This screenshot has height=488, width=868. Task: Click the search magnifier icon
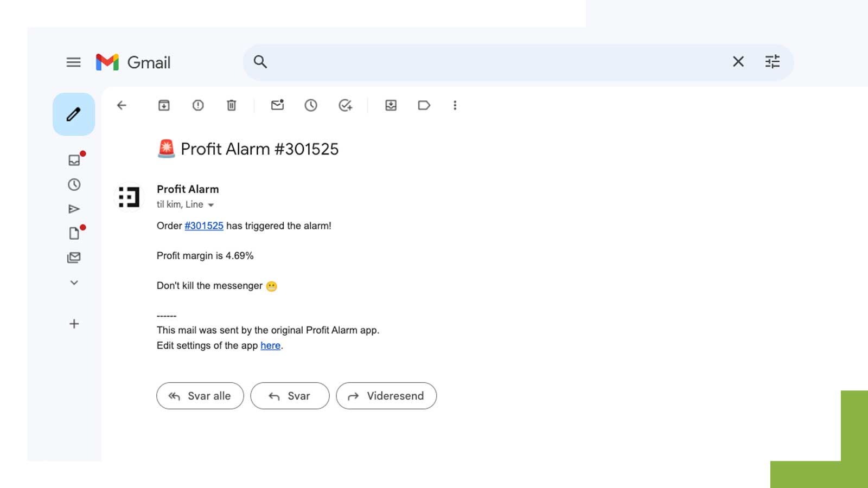coord(260,62)
